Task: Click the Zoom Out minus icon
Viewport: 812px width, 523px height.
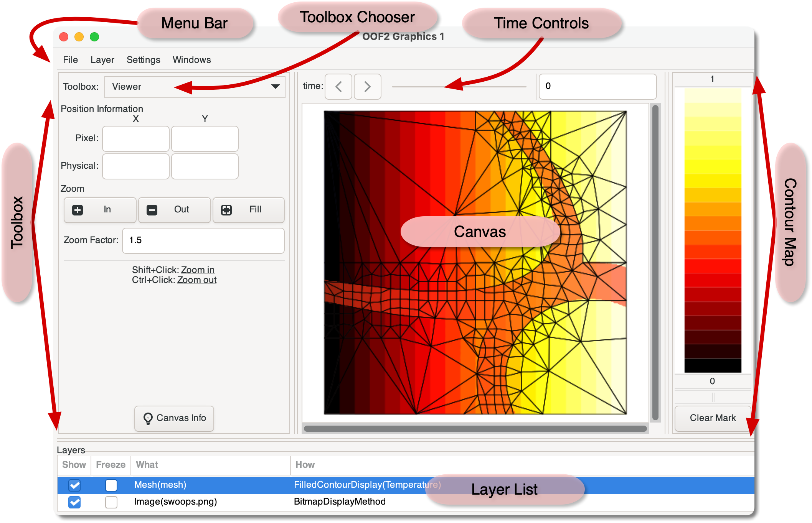Action: click(152, 210)
